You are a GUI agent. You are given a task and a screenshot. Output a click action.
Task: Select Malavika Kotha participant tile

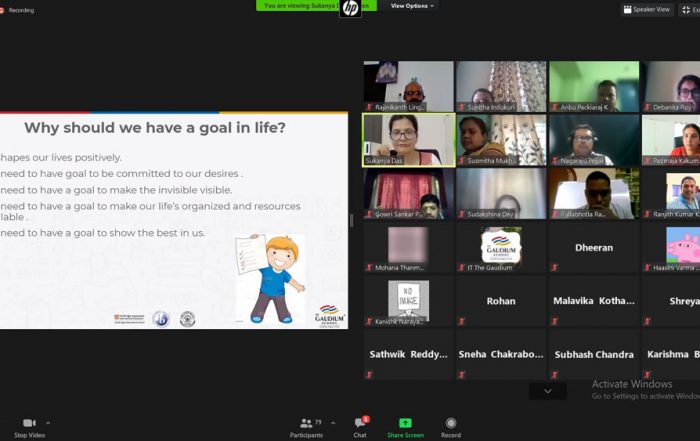coord(594,301)
